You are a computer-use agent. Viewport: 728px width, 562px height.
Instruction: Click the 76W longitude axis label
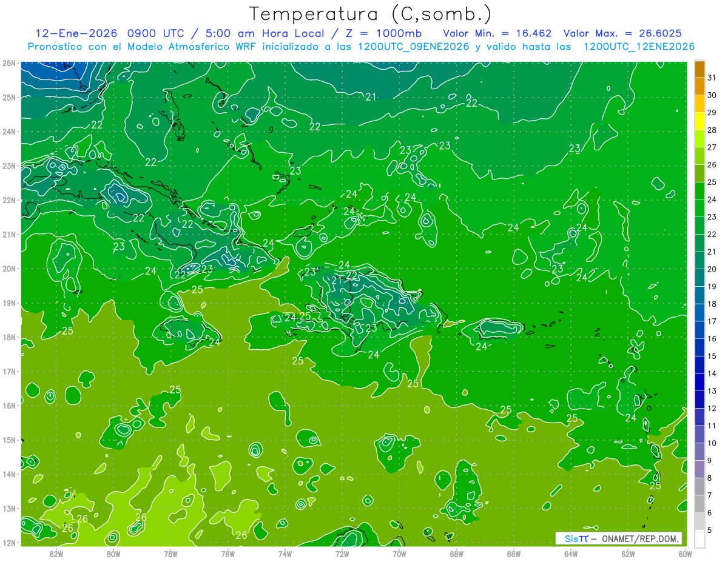coord(227,554)
